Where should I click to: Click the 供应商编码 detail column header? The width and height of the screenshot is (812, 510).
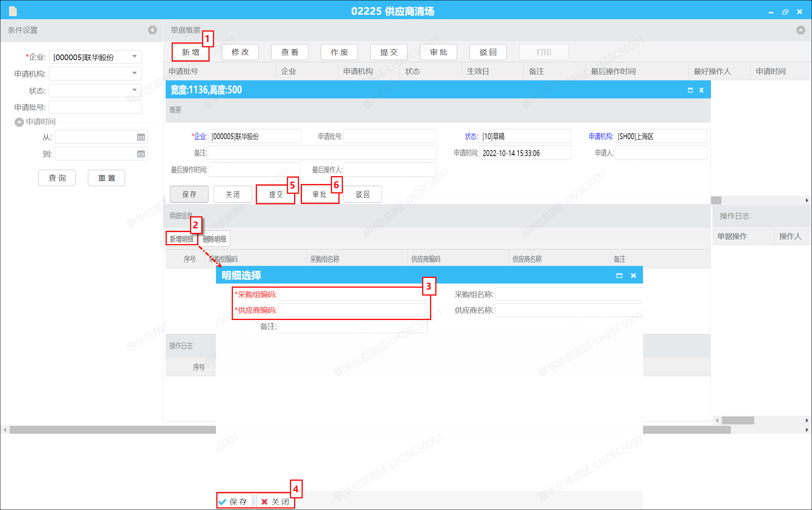pos(458,259)
